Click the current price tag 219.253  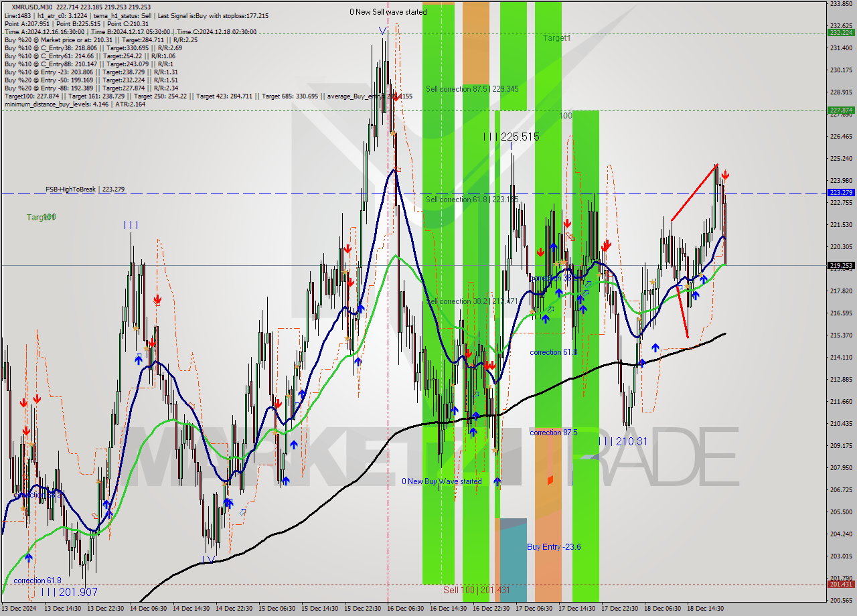pos(841,265)
